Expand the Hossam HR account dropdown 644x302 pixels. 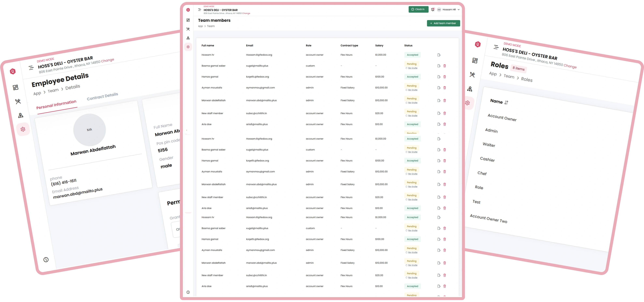click(x=459, y=9)
